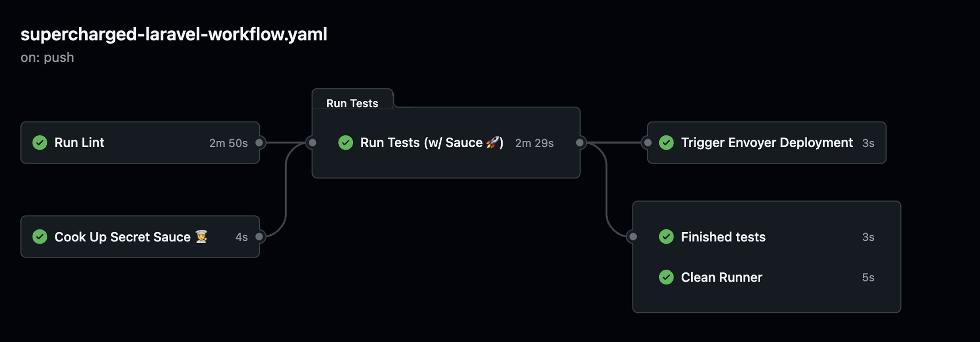Click the connector dot left of Run Tests group

click(312, 142)
